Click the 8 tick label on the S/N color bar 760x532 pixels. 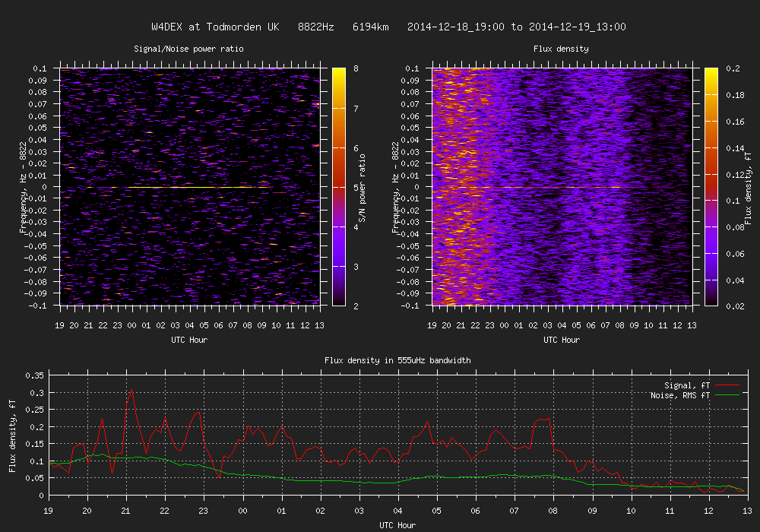356,68
